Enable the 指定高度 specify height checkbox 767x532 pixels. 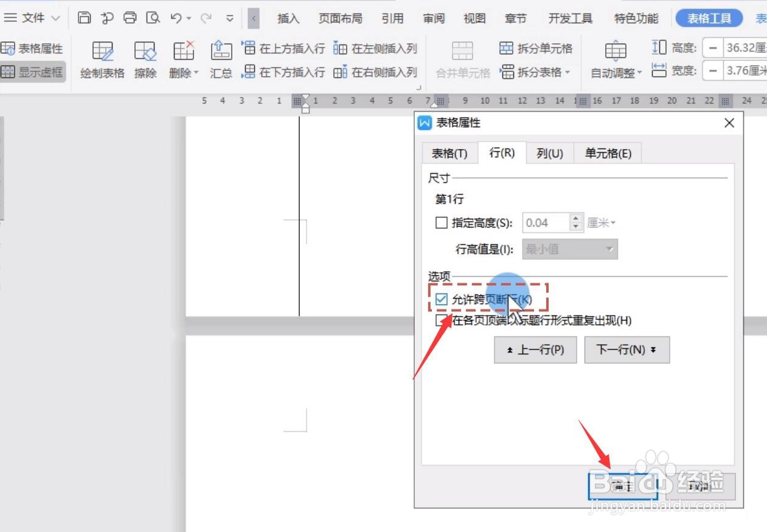441,223
